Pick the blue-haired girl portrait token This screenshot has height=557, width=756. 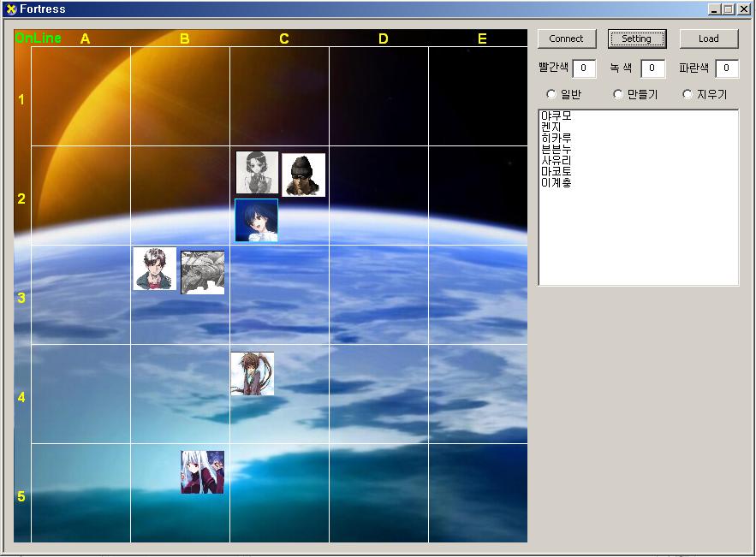click(257, 220)
